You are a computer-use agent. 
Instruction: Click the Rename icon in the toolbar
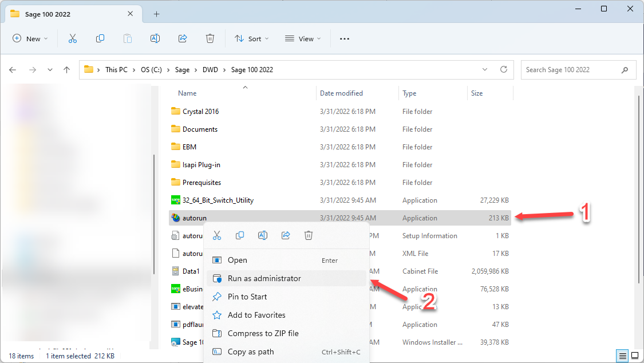155,38
